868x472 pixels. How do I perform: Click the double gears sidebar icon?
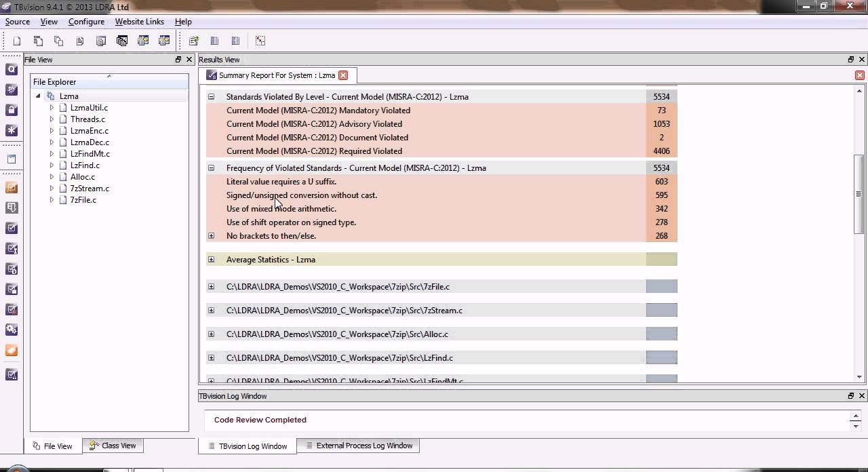(12, 330)
